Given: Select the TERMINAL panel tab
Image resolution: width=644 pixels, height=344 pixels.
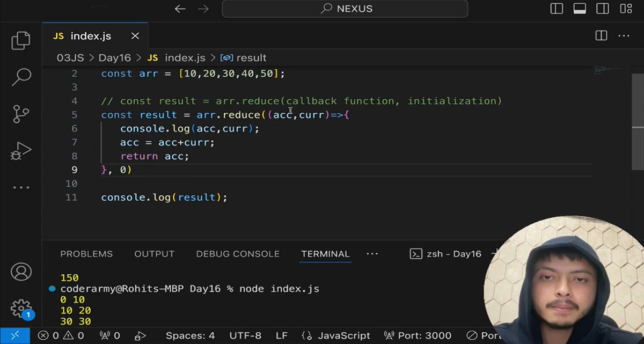Looking at the screenshot, I should pyautogui.click(x=325, y=254).
